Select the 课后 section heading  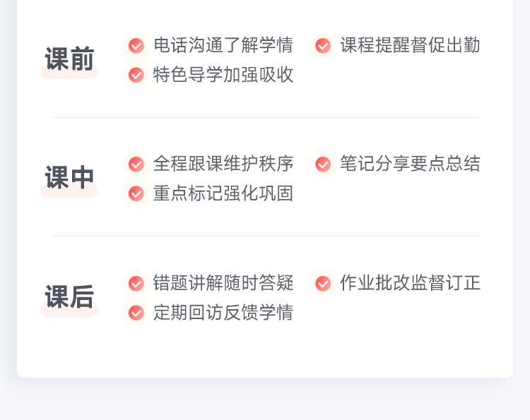pyautogui.click(x=69, y=297)
